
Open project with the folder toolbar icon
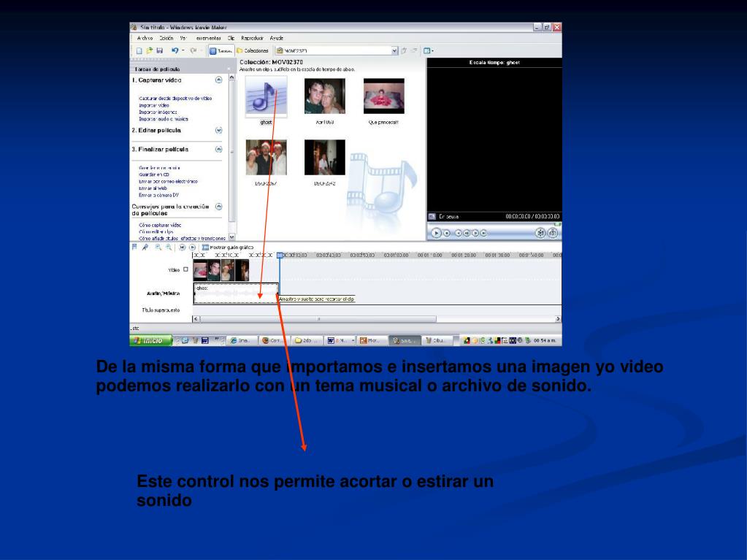point(149,50)
